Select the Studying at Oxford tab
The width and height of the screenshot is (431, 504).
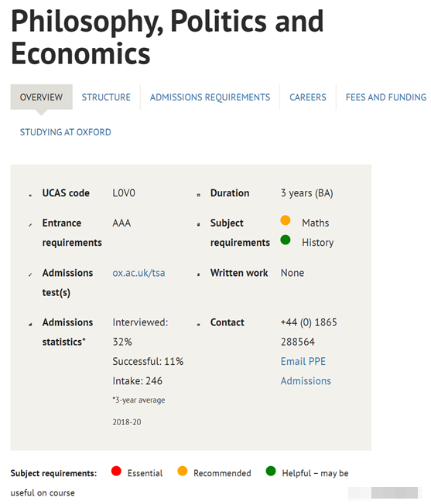(x=66, y=132)
